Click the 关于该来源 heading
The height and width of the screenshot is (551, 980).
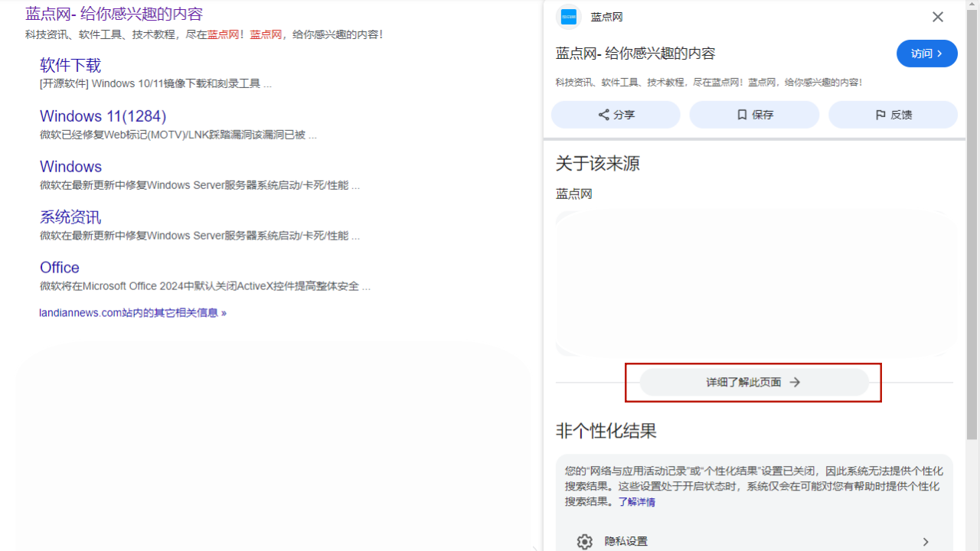tap(597, 164)
